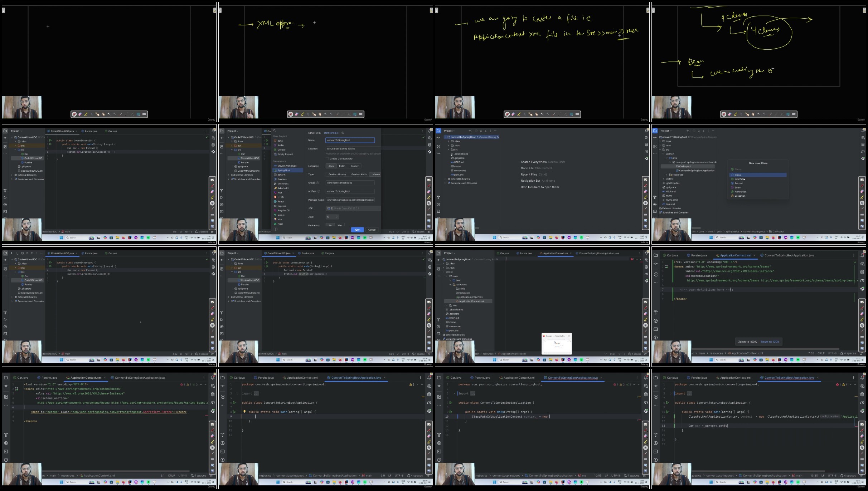Click the New Project help question mark
Viewport: 868px width, 491px height.
point(276,229)
